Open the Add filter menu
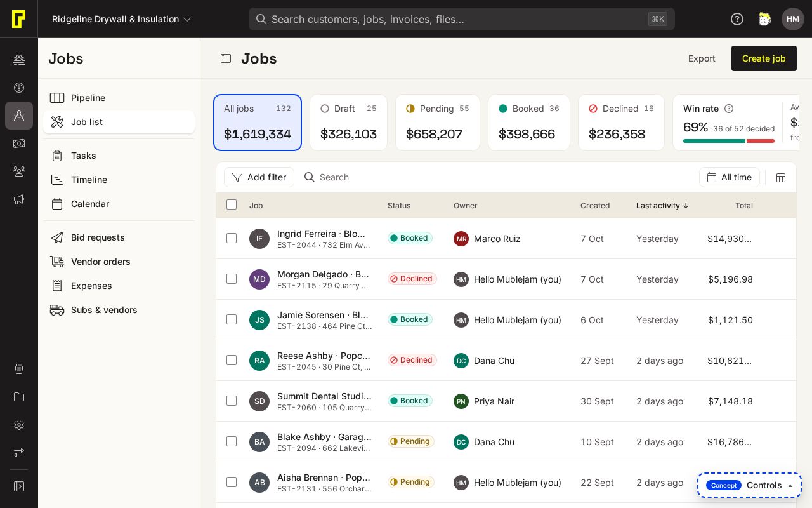 (x=259, y=177)
